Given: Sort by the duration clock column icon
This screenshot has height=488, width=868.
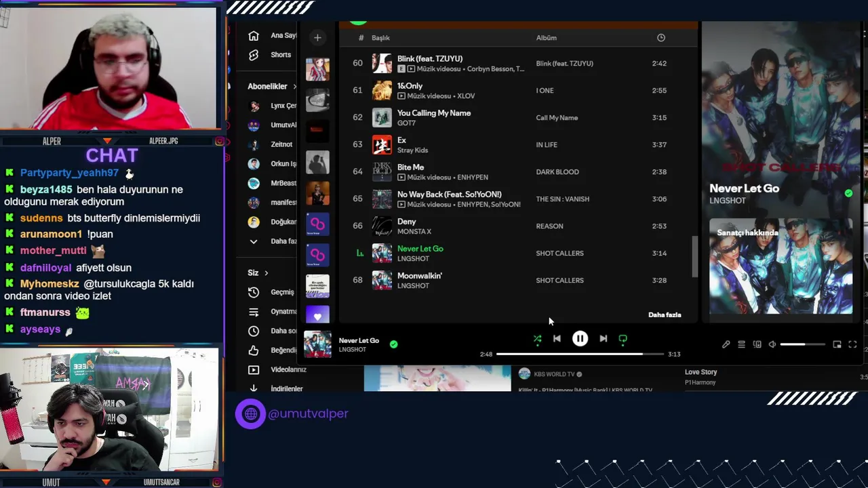Looking at the screenshot, I should pyautogui.click(x=661, y=37).
